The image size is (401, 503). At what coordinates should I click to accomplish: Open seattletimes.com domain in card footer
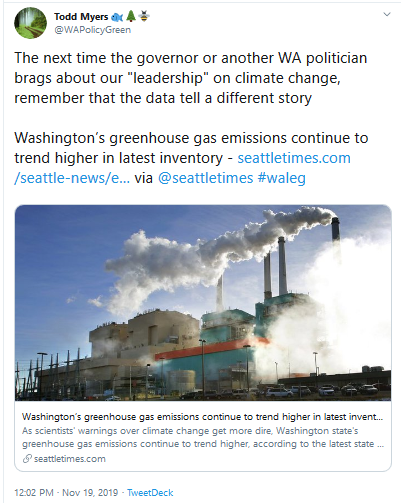[x=70, y=459]
